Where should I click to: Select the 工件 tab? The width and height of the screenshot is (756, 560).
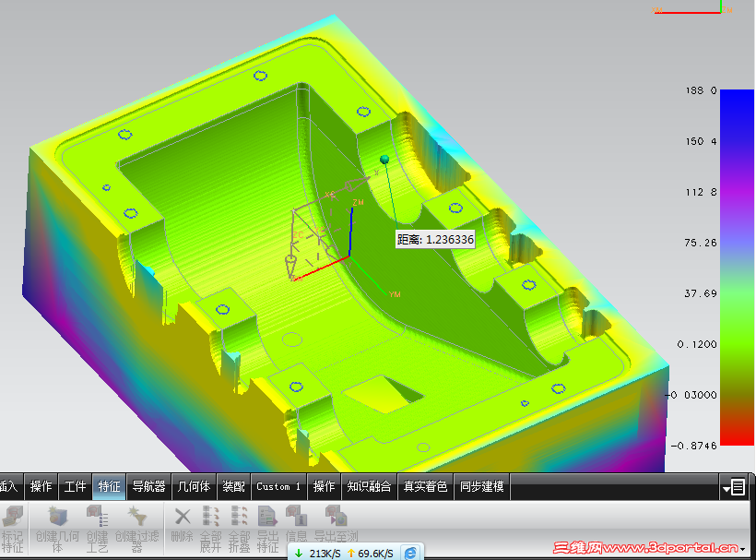(x=76, y=486)
